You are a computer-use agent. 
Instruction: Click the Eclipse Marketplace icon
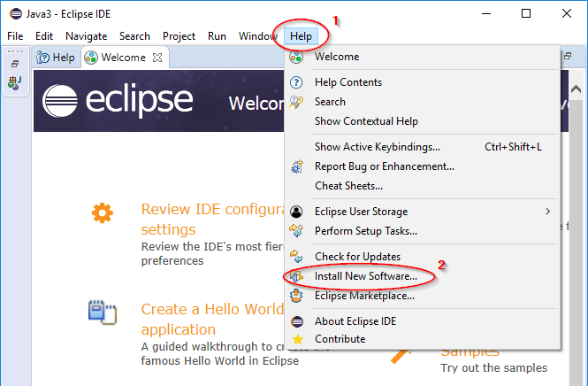pyautogui.click(x=297, y=296)
